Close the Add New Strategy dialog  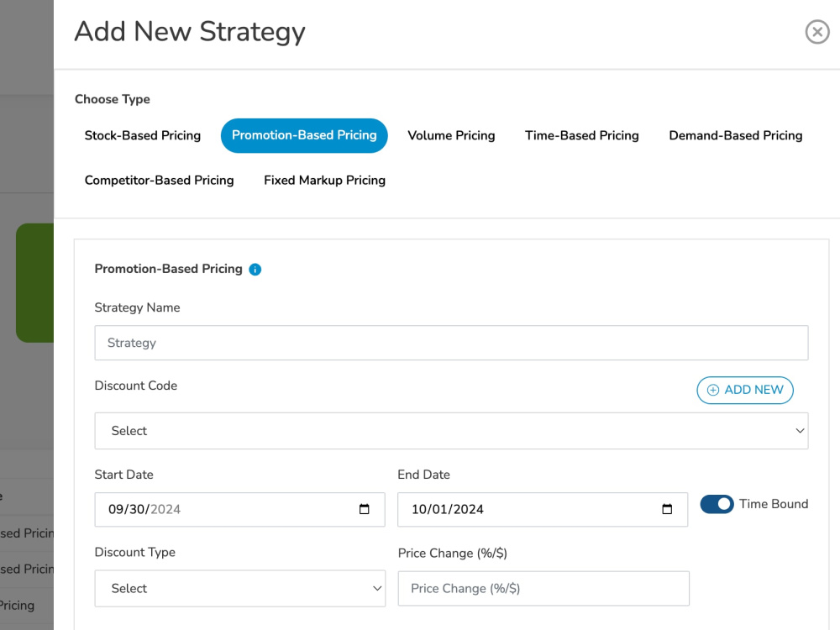pyautogui.click(x=817, y=32)
